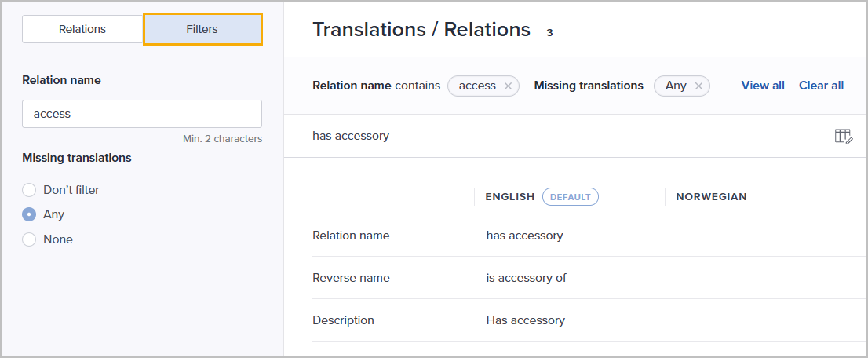Click the View all link
This screenshot has width=868, height=358.
[763, 86]
